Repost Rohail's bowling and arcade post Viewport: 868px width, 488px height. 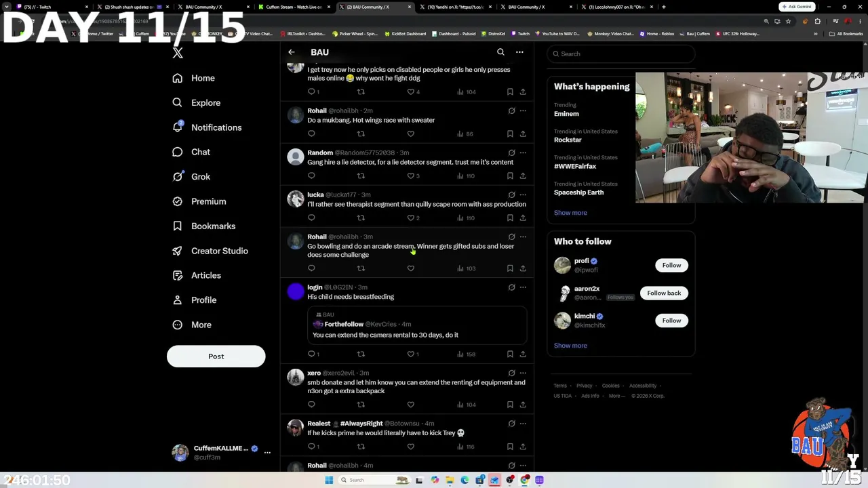361,268
